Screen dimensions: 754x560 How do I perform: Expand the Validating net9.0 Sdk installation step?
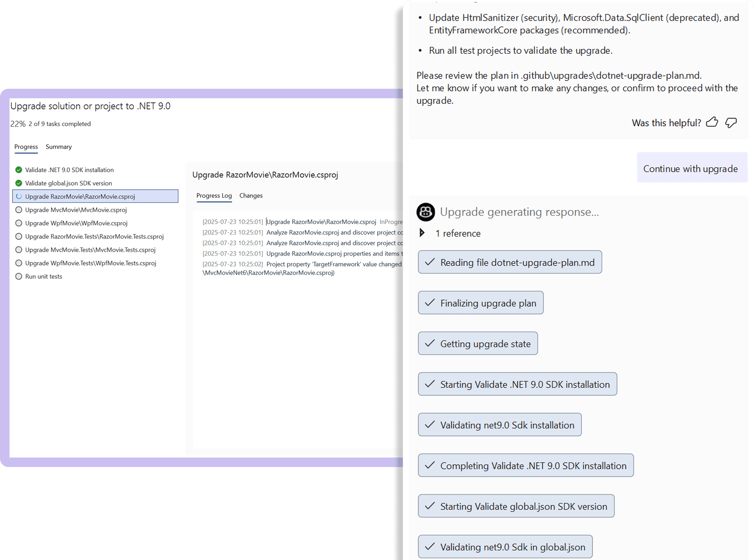[x=500, y=425]
